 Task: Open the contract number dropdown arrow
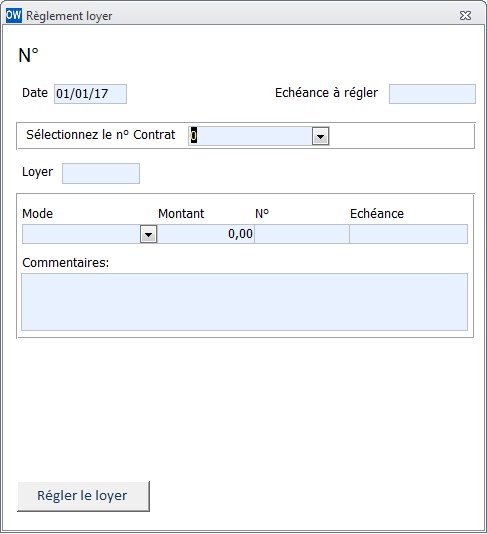pyautogui.click(x=320, y=136)
